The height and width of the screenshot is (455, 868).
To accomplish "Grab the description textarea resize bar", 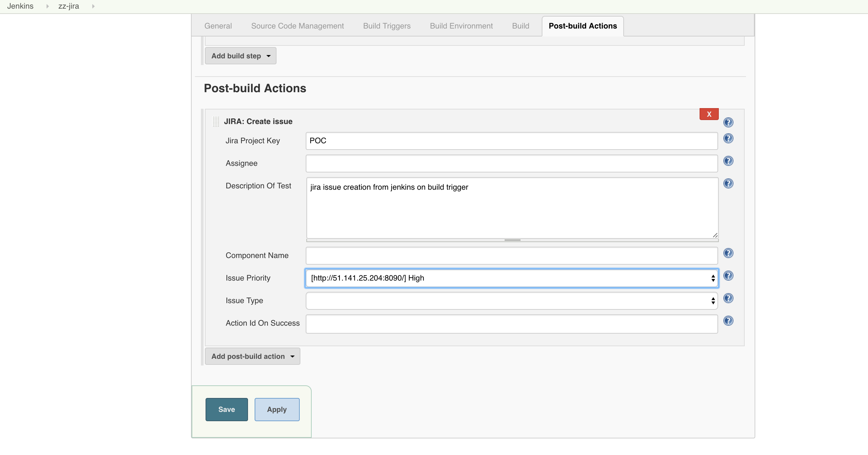I will point(512,240).
